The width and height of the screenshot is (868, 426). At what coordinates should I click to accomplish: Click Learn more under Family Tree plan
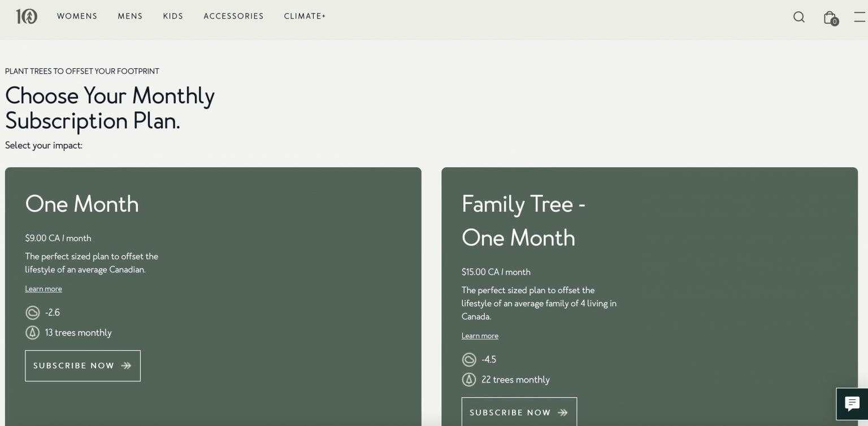pyautogui.click(x=480, y=336)
